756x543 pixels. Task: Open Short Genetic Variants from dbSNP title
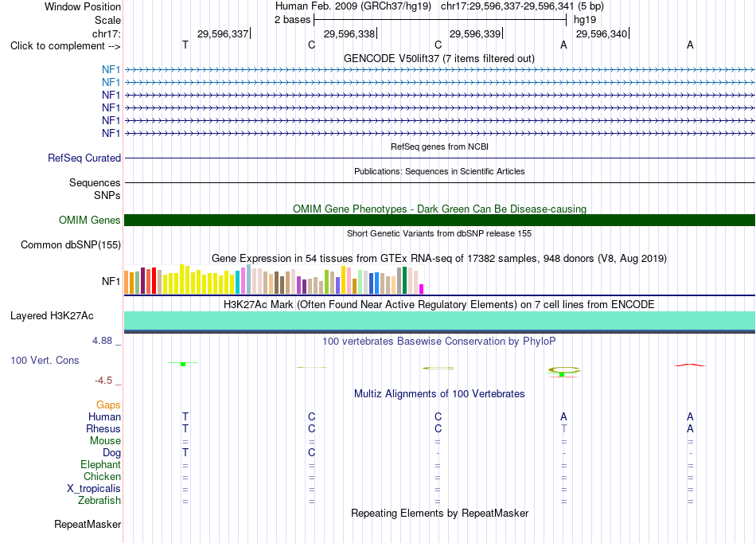click(x=439, y=233)
